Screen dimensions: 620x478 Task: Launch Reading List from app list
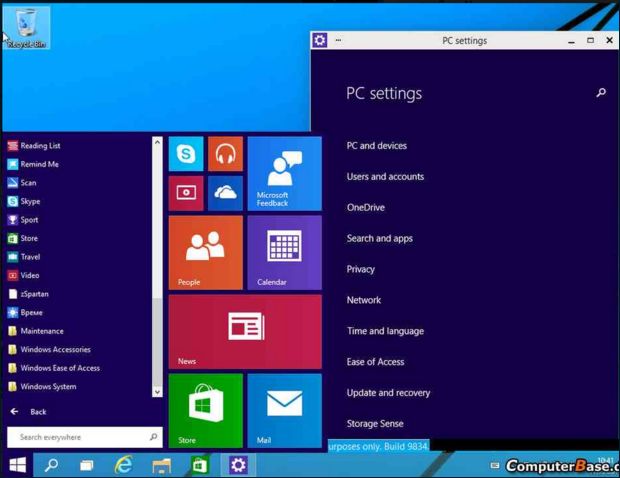[x=34, y=145]
